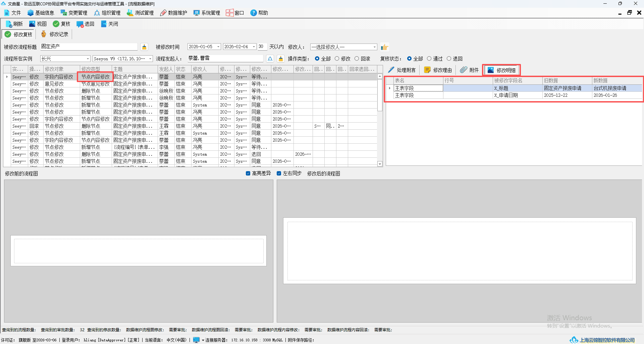Click the 刷新 refresh toolbar icon
Viewport: 644px width, 344px height.
[9, 24]
